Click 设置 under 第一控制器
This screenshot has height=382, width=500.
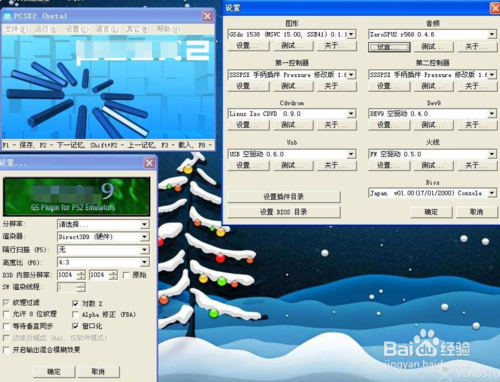(x=248, y=86)
